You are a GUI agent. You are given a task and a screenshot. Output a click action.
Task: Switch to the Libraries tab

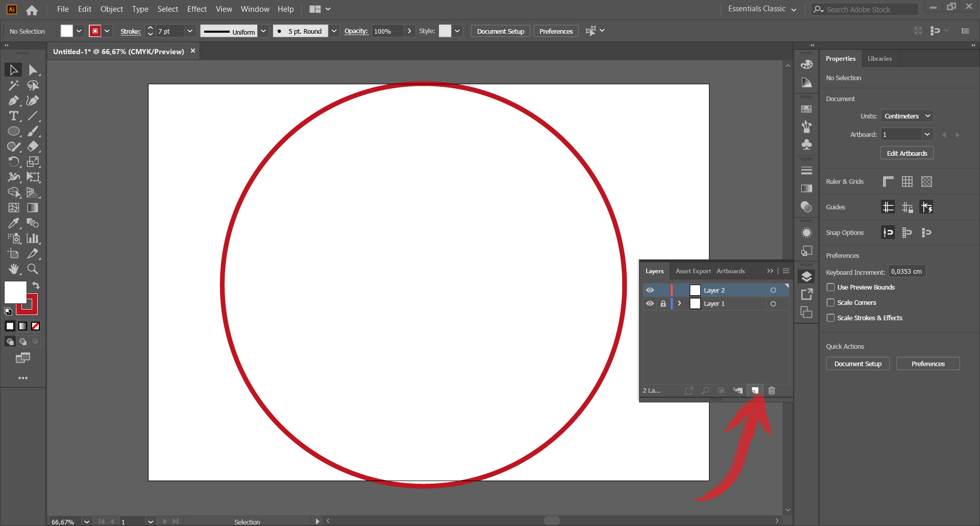click(879, 59)
